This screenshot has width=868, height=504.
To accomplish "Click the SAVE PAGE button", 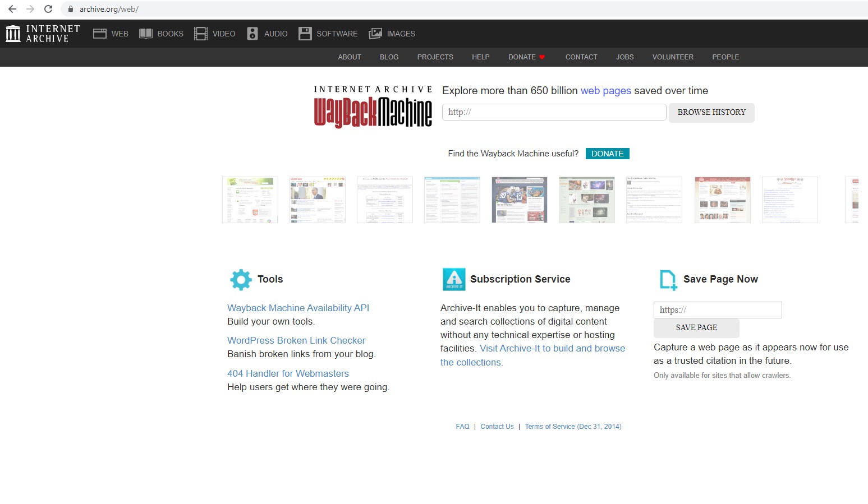I will click(x=696, y=328).
